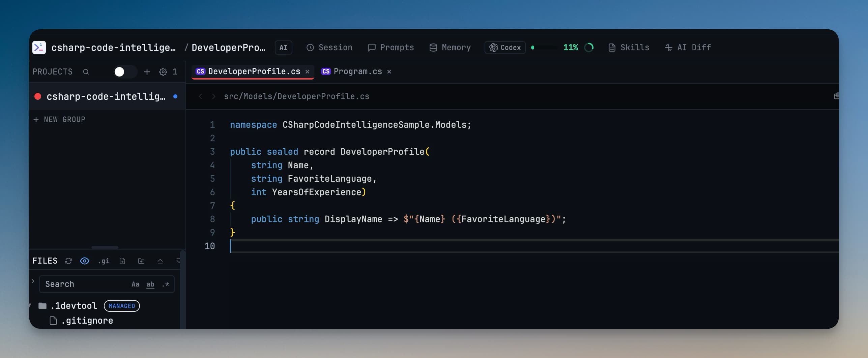
Task: Click the 11% usage indicator
Action: point(571,48)
